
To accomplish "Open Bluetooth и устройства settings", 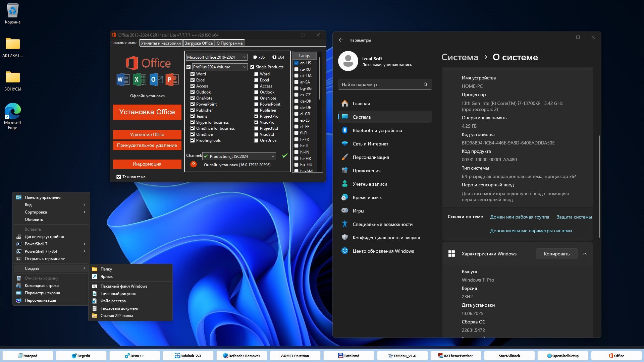I will point(385,130).
